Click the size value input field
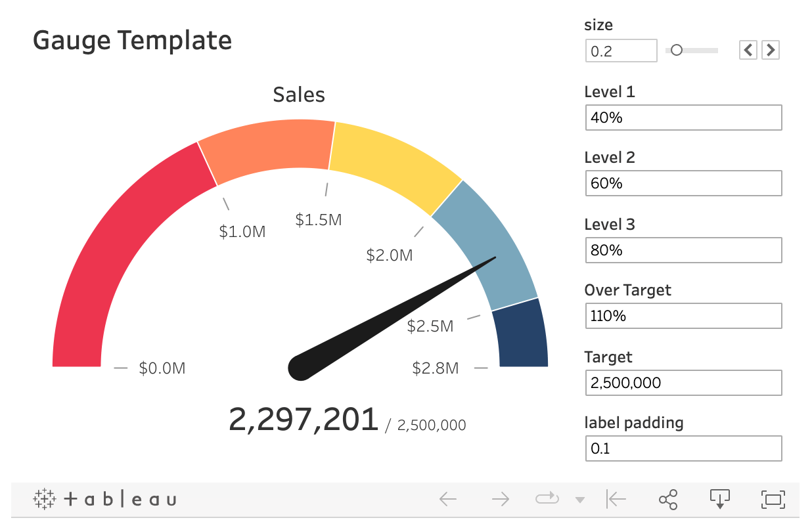812x520 pixels. (x=621, y=51)
